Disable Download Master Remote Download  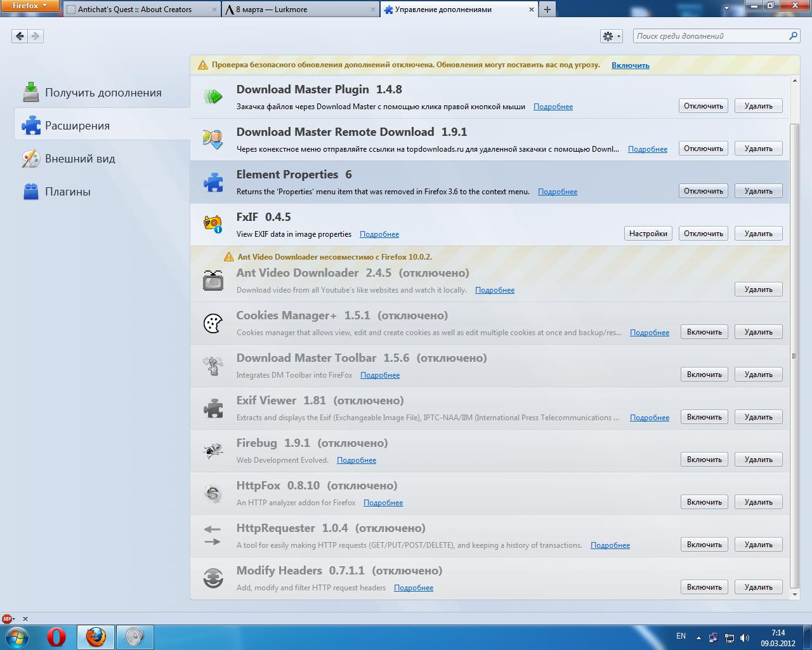click(704, 149)
